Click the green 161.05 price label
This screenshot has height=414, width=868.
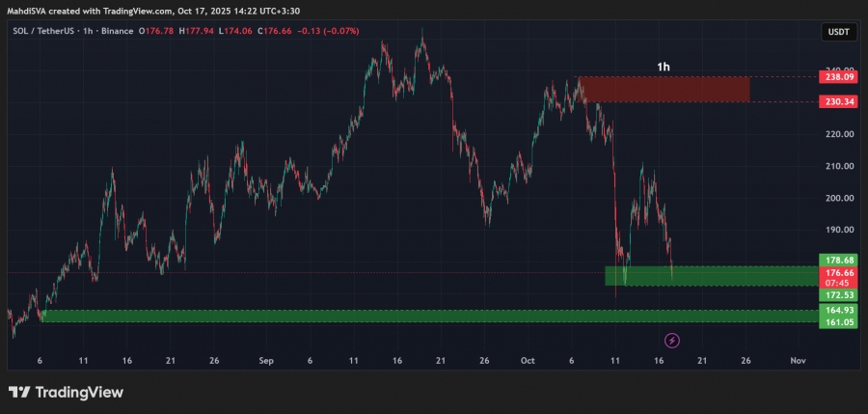coord(835,322)
